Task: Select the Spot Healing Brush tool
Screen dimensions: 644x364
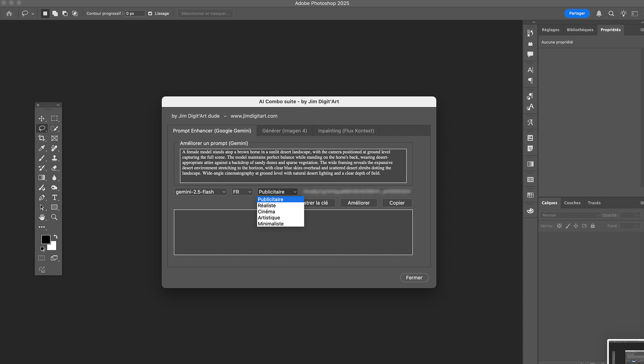Action: (x=54, y=148)
